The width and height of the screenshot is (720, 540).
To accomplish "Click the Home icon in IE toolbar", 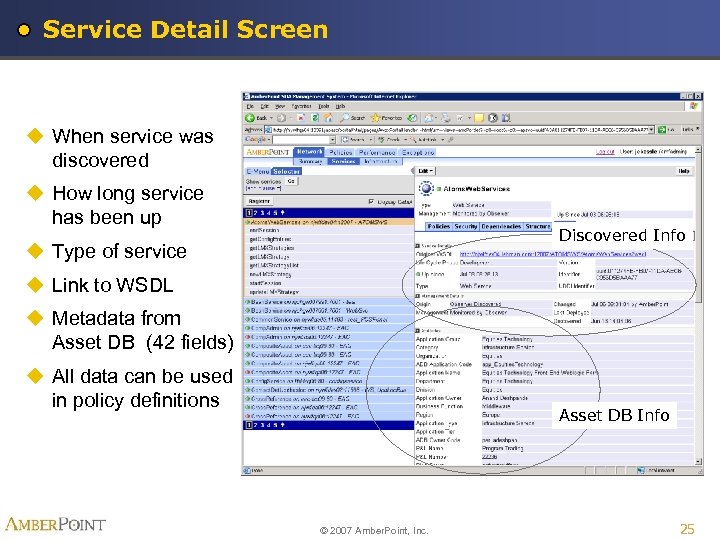I will click(x=328, y=118).
